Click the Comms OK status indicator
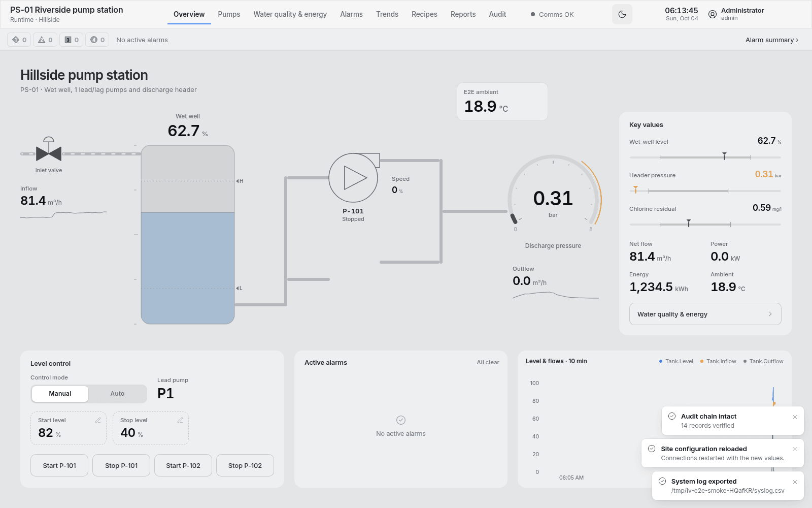Screen dimensions: 812x508 tap(552, 14)
